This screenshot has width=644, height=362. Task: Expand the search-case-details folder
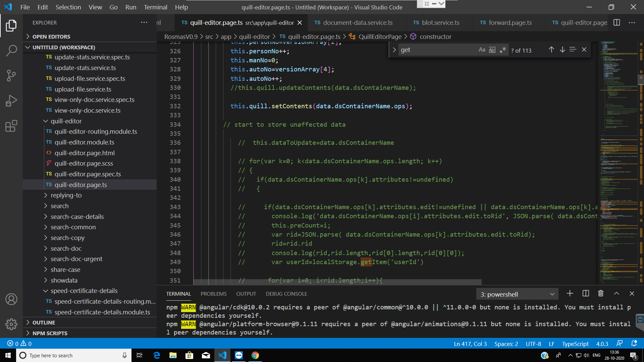click(90, 217)
